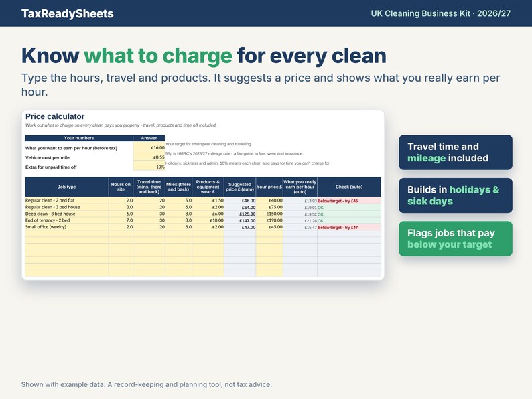Click the £1.50 products cost cell
Screen dimensions: 532x399
[x=208, y=200]
